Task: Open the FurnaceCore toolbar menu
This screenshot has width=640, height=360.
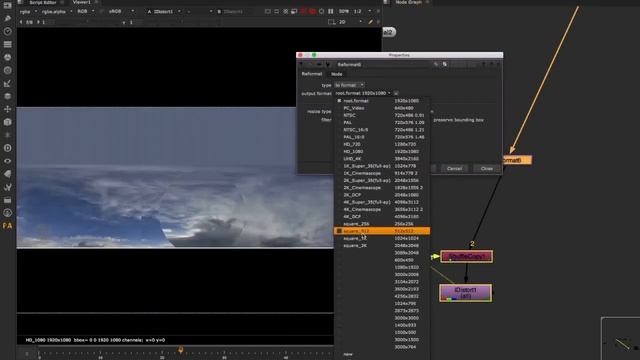Action: 7,213
